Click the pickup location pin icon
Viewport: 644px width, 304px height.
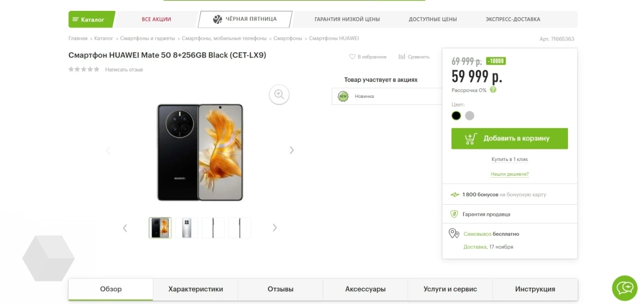pos(454,233)
